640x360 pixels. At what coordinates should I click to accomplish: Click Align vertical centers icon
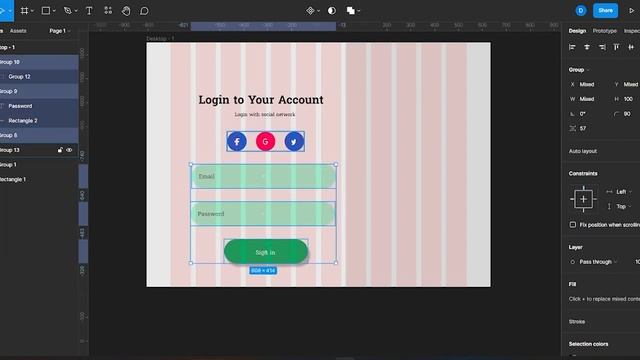point(631,47)
